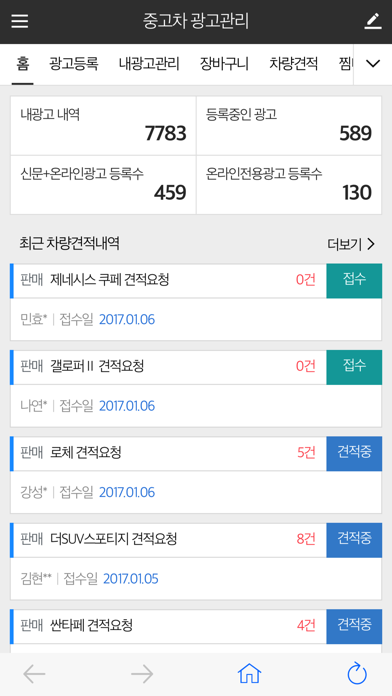Open 더보기 for recent estimates

tap(351, 244)
